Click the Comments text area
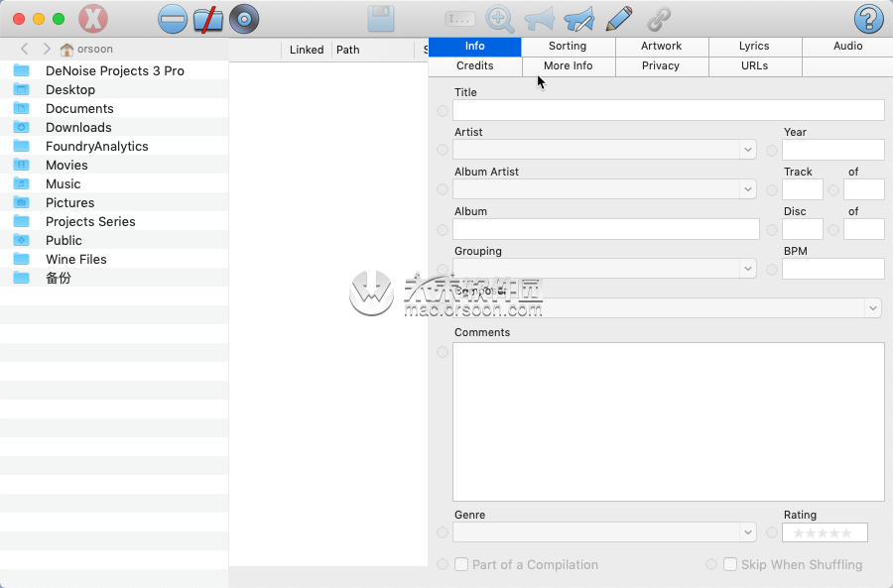893x588 pixels. pos(669,421)
